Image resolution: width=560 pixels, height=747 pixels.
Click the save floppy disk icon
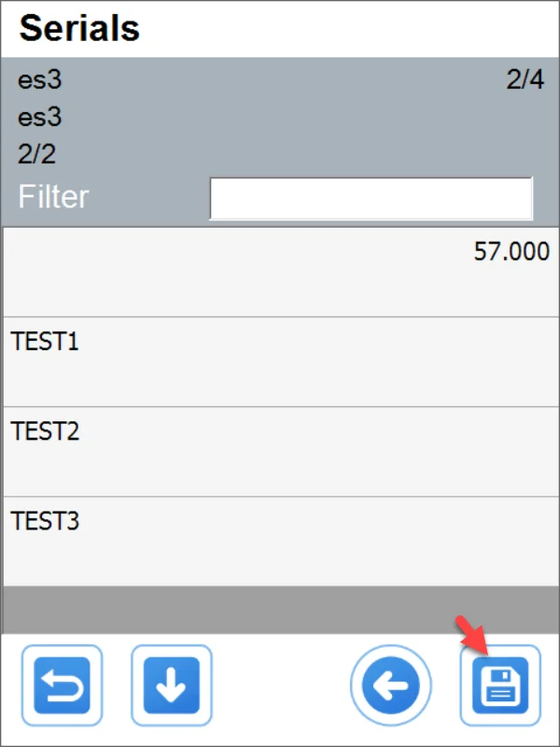pyautogui.click(x=499, y=685)
